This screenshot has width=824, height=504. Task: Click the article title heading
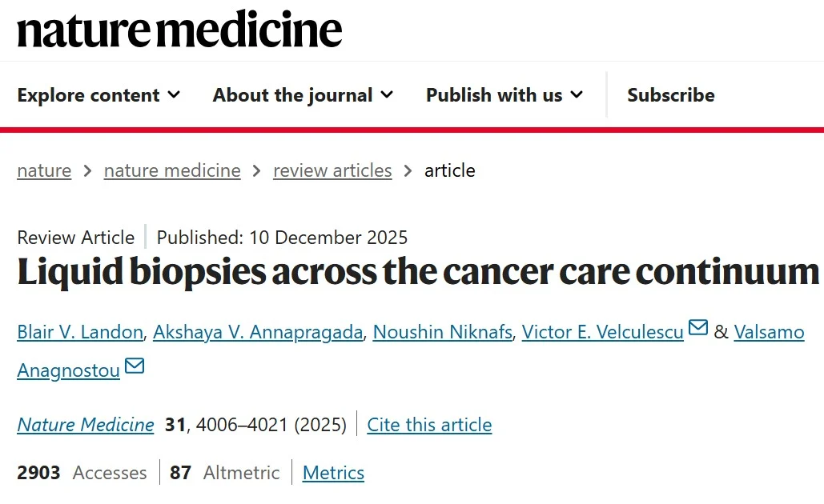[x=417, y=273]
